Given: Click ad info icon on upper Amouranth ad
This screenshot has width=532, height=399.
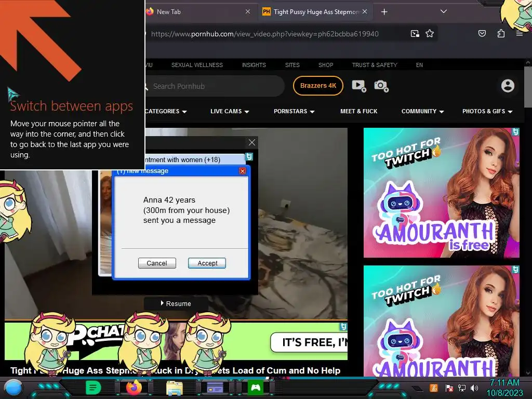Looking at the screenshot, I should coord(516,131).
